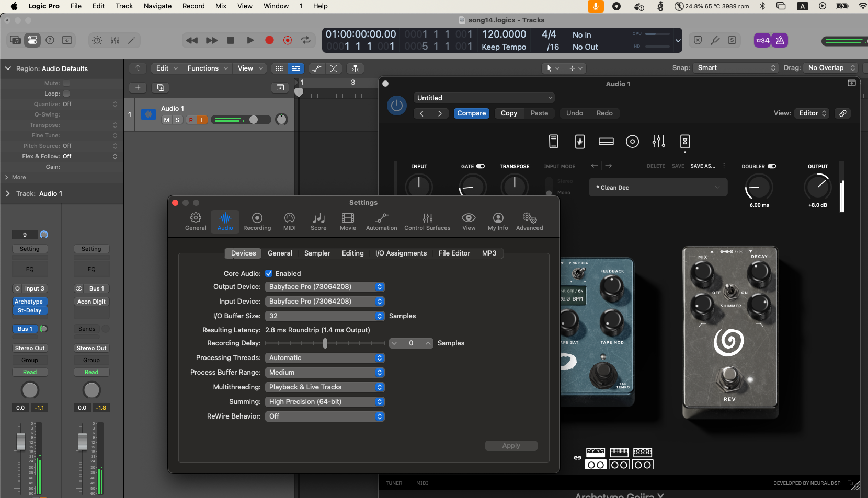Toggle the DOUBLER switch off

tap(771, 166)
